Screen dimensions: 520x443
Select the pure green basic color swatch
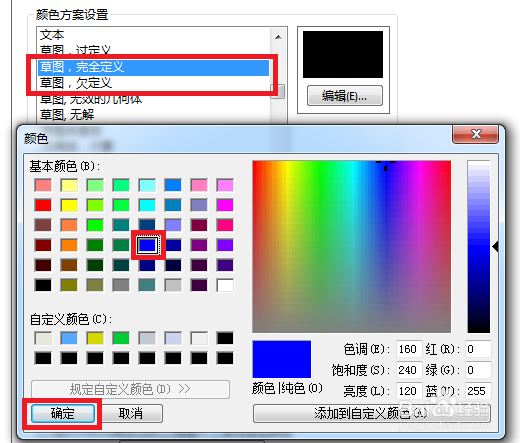(x=95, y=225)
